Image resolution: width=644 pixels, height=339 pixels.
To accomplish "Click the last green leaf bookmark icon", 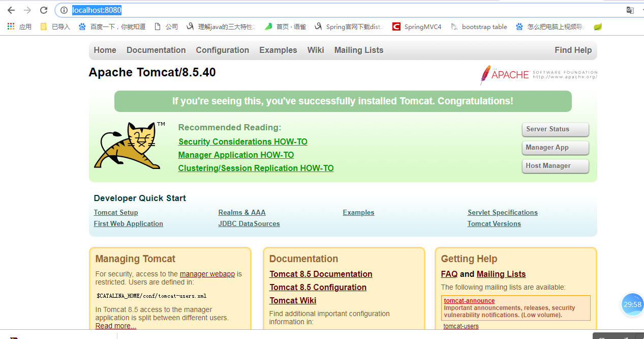I will tap(598, 26).
